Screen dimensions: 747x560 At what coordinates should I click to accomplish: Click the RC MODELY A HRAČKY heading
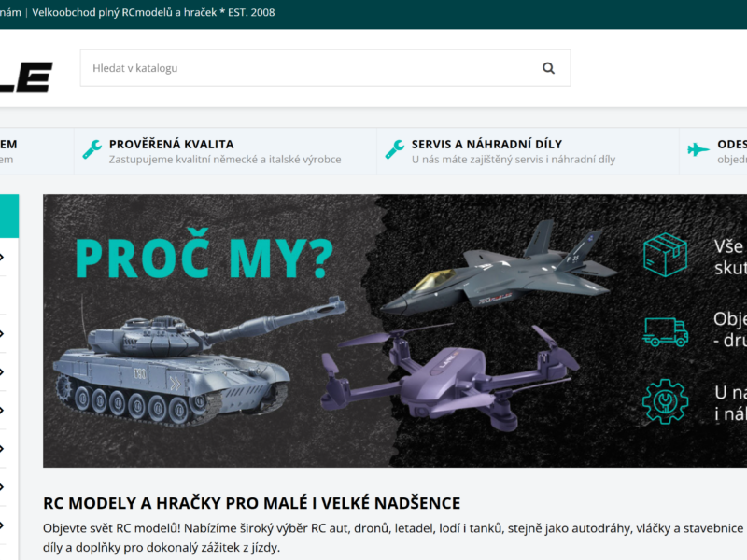click(251, 503)
